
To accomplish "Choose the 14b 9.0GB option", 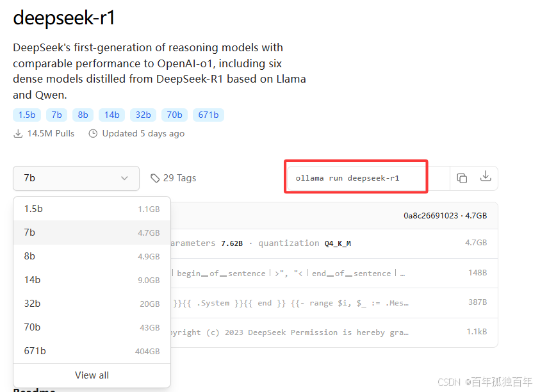I will pos(92,280).
